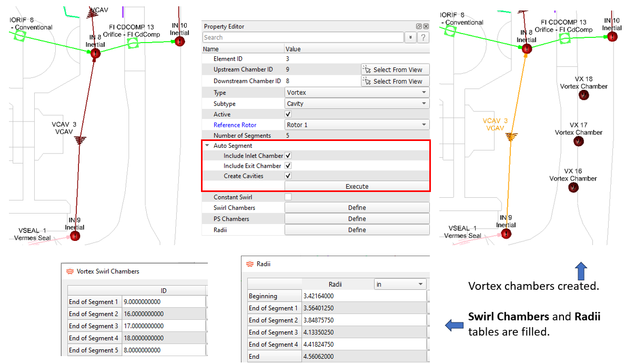Click the IORIF 8 orifice square icon
625x364 pixels.
pyautogui.click(x=19, y=35)
